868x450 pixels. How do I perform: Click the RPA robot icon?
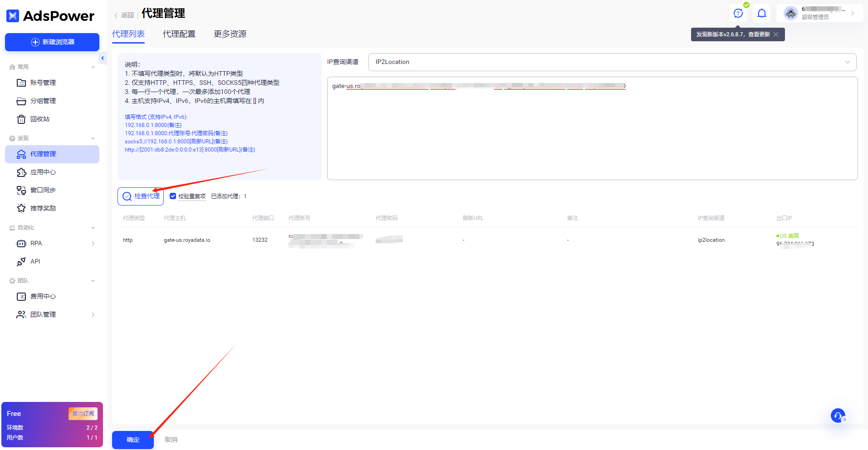21,244
